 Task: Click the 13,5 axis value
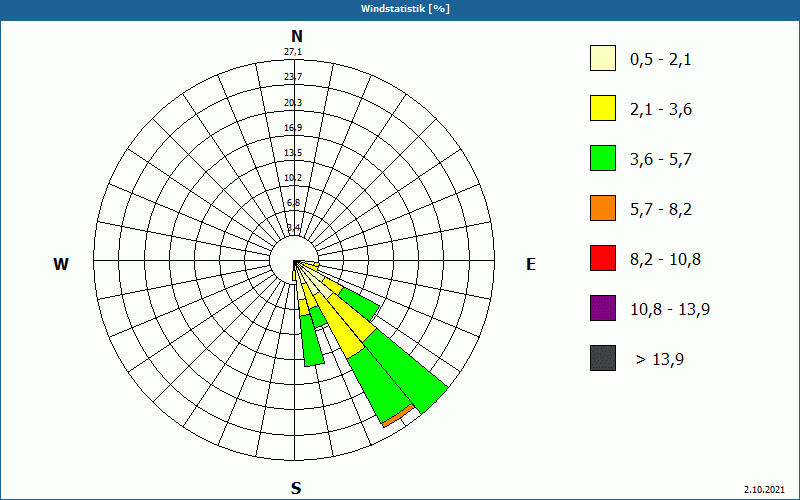[293, 153]
